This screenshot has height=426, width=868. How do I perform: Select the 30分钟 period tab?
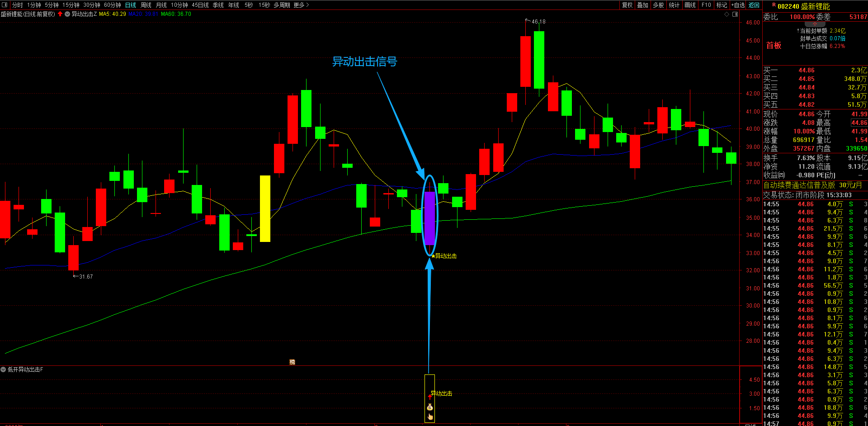point(92,5)
